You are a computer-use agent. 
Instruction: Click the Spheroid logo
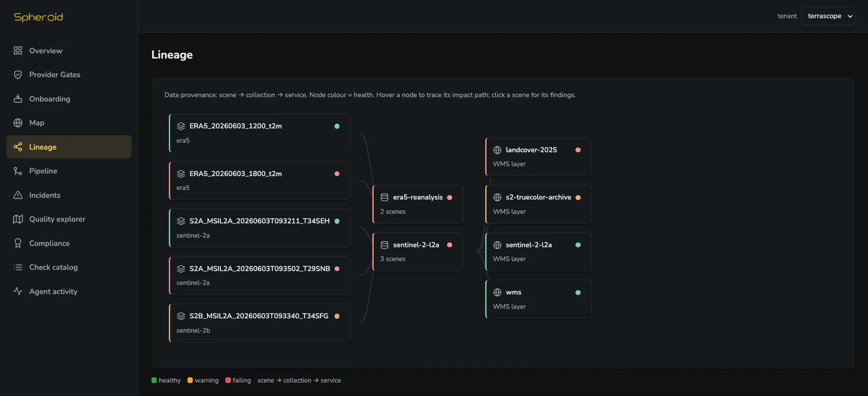pos(39,17)
